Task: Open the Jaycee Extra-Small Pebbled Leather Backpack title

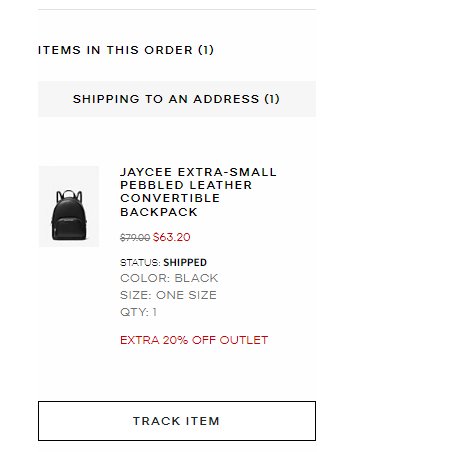Action: click(198, 192)
